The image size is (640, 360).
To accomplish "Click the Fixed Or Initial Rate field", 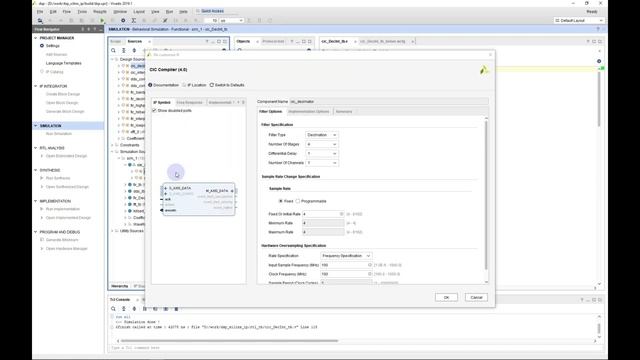I will 323,214.
